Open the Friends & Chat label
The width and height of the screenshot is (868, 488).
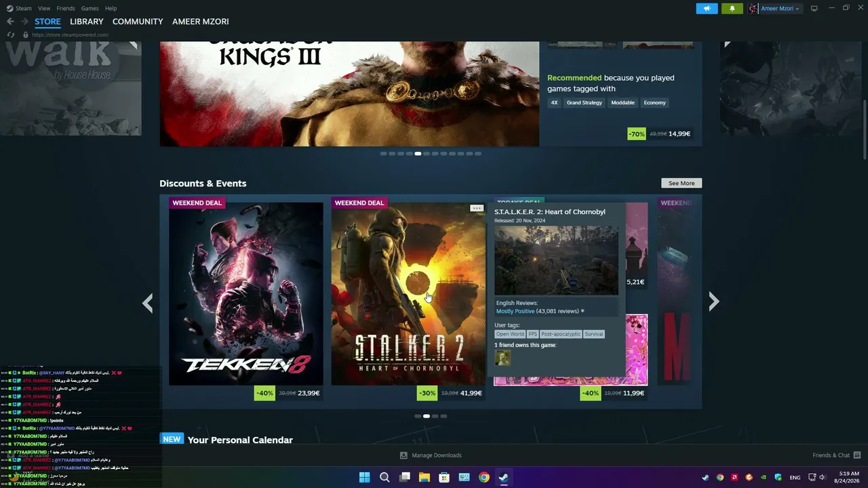(831, 455)
